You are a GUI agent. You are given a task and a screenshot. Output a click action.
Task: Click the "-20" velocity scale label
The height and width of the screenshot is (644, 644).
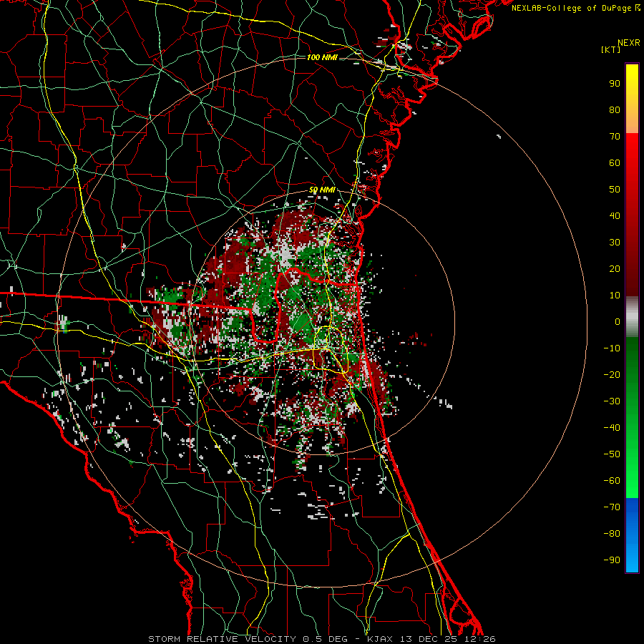(x=612, y=374)
